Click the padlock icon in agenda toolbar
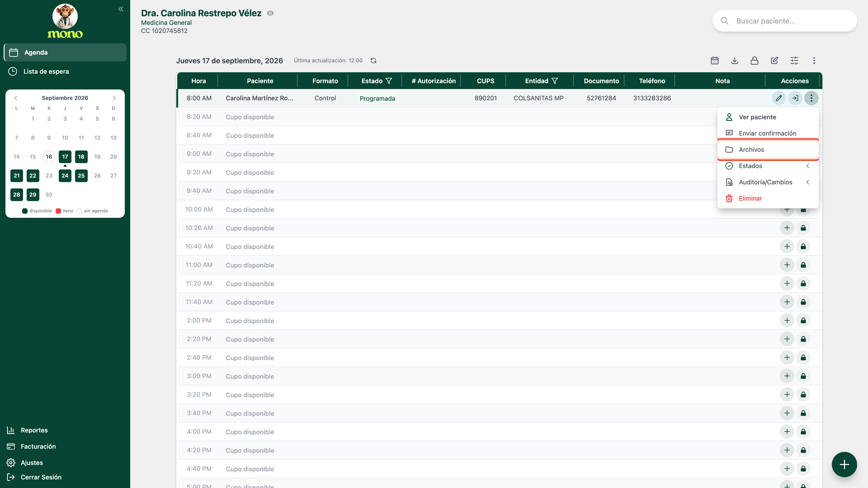This screenshot has width=868, height=488. click(755, 61)
